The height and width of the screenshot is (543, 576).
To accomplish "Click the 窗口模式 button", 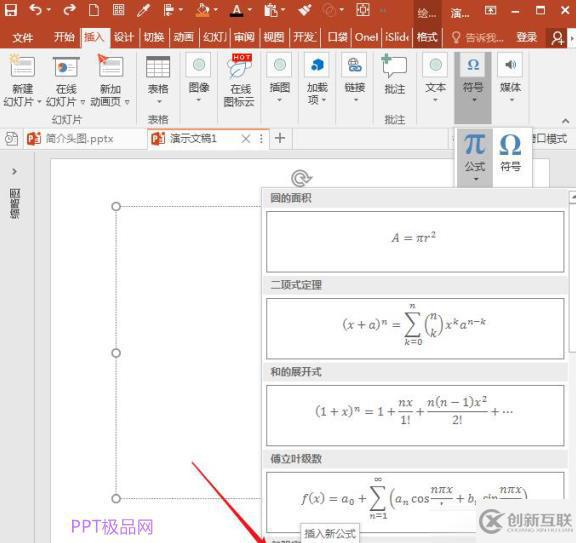I will 550,139.
